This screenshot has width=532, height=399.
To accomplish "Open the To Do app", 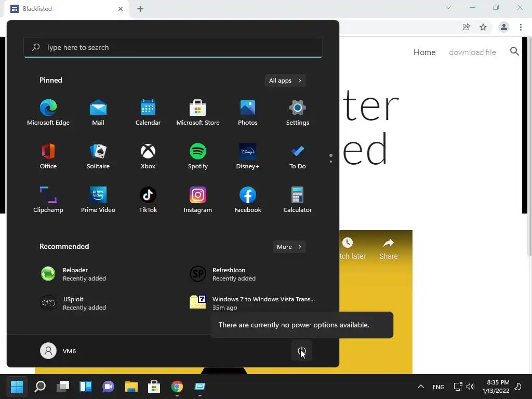I will pyautogui.click(x=298, y=156).
